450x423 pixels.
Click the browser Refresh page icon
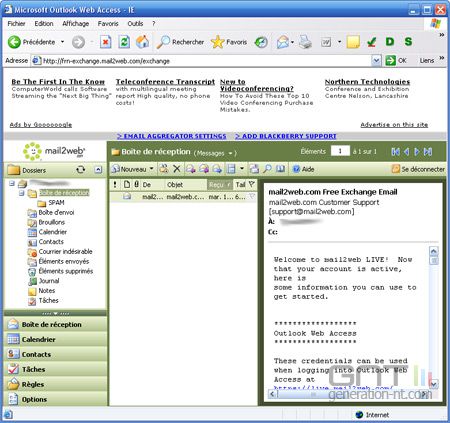(124, 42)
